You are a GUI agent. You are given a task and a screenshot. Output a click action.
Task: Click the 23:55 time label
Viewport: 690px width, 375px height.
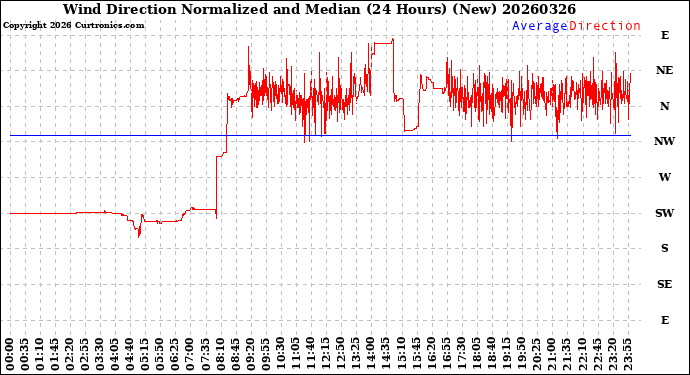tap(628, 355)
